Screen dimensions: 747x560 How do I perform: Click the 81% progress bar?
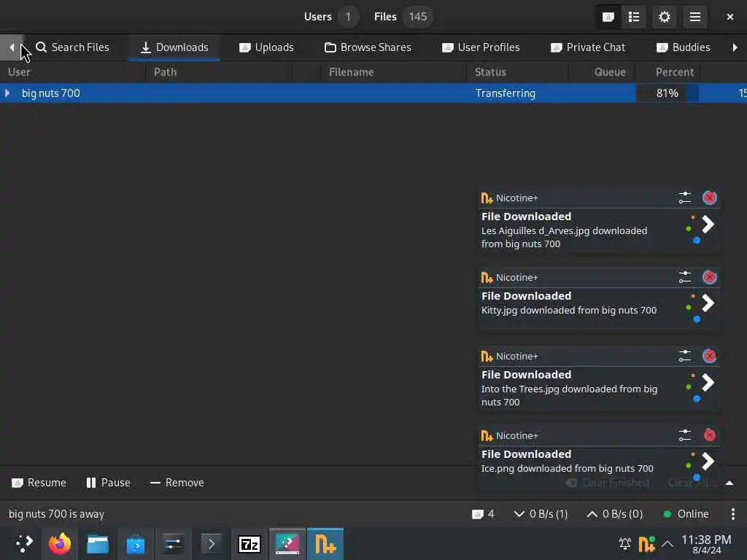tap(667, 93)
